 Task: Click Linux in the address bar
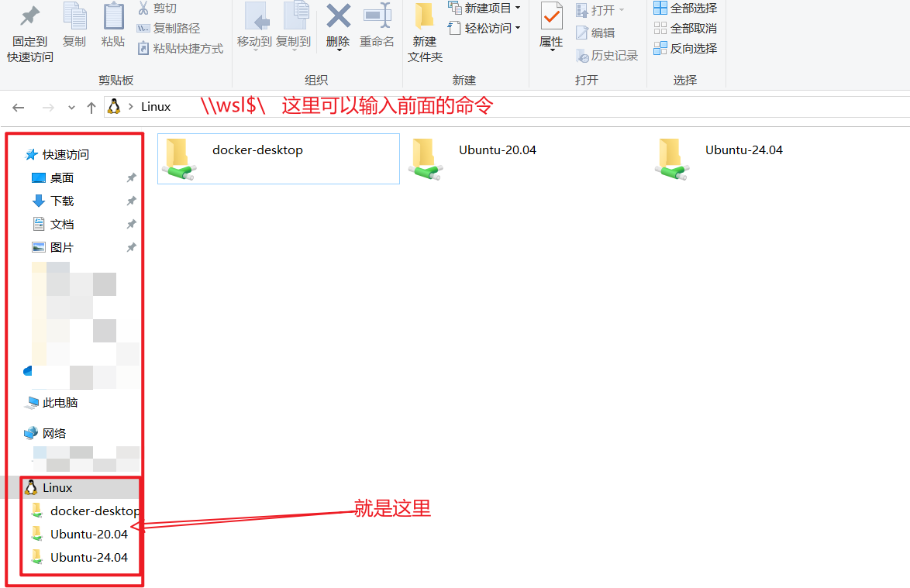pos(156,107)
